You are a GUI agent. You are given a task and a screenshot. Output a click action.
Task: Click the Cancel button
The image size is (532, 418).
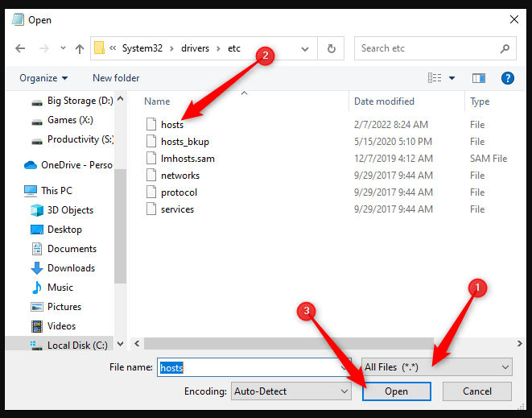[x=477, y=391]
